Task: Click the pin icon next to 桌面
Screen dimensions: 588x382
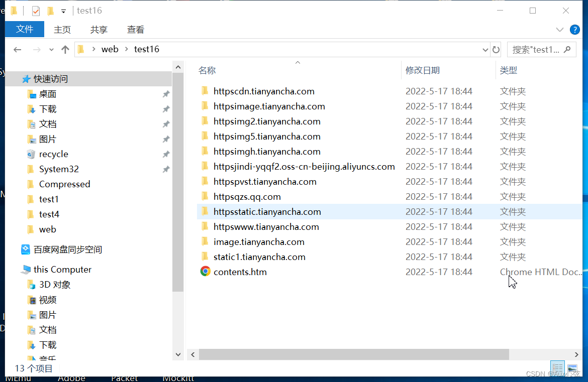Action: pyautogui.click(x=166, y=94)
